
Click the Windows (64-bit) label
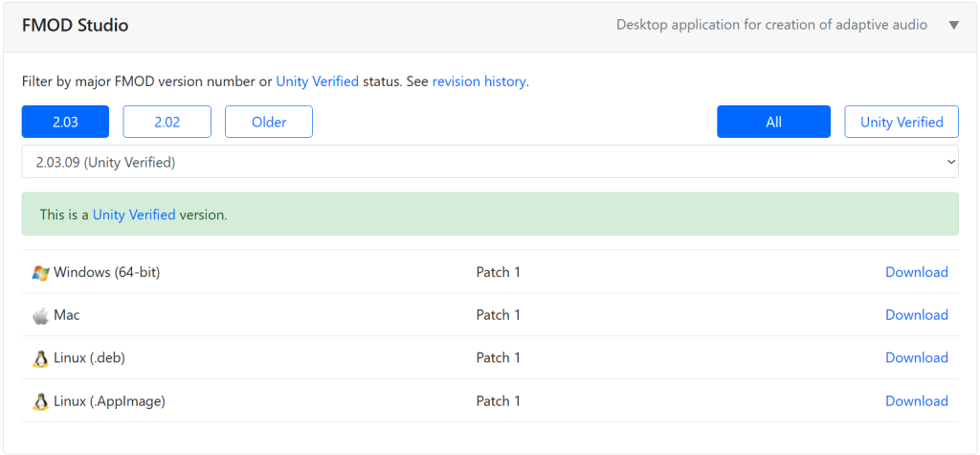(x=107, y=272)
